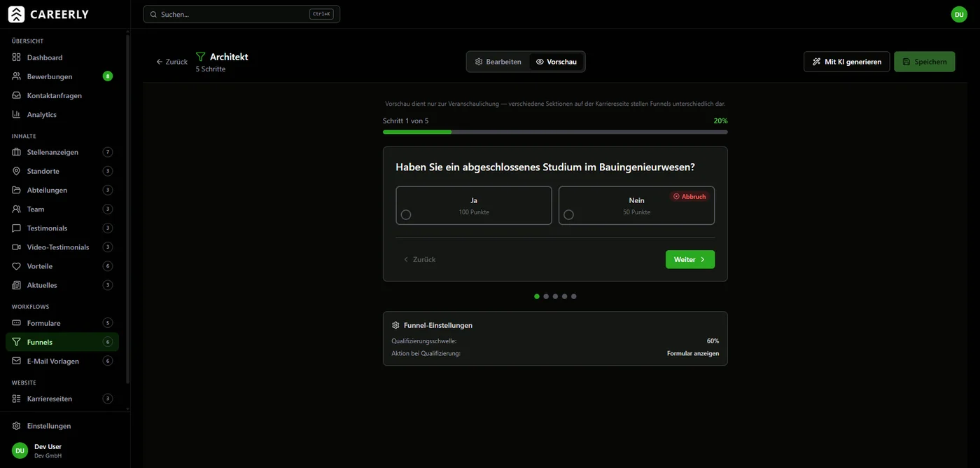Click the 5 Schritte subtitle

coord(211,69)
